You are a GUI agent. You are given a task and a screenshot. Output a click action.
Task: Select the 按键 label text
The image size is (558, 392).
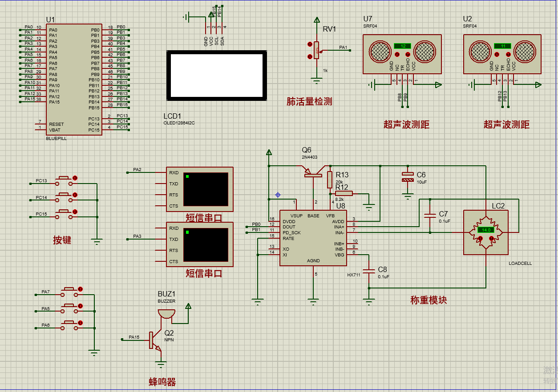(x=62, y=240)
